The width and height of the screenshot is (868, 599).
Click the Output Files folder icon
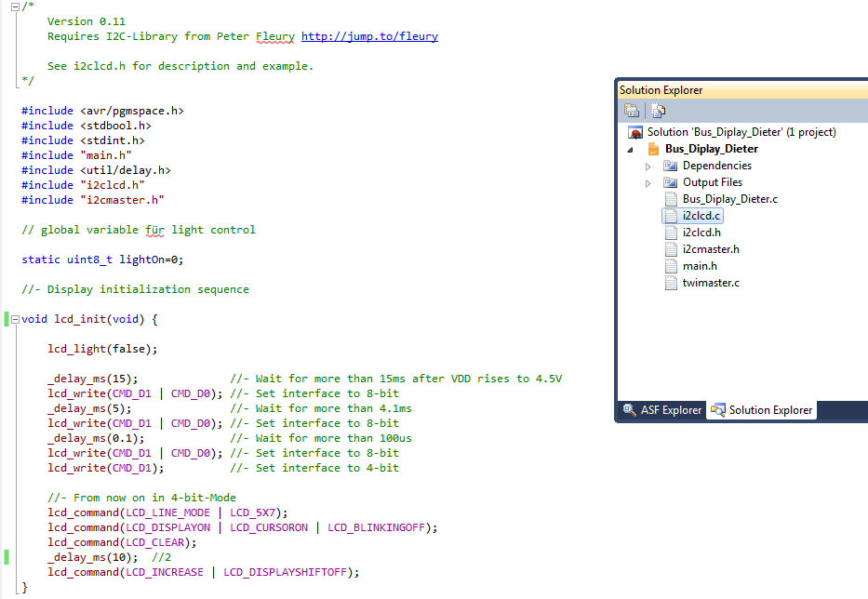(x=671, y=182)
